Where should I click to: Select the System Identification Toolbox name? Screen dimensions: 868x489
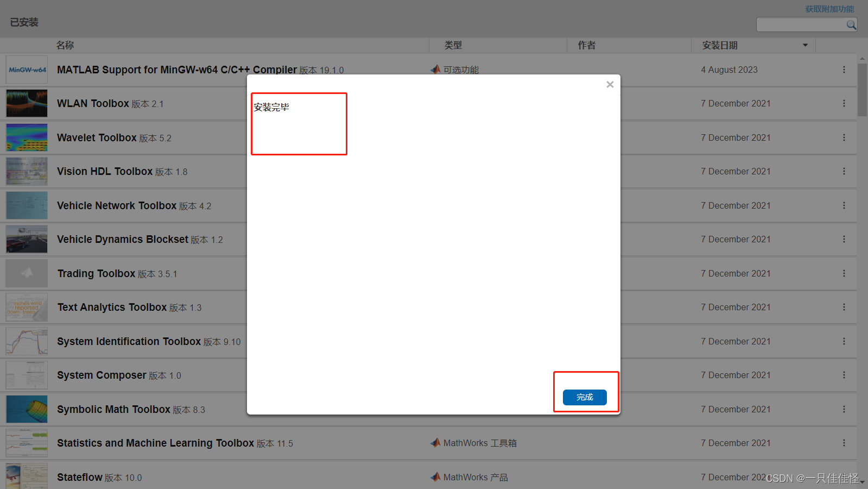129,341
